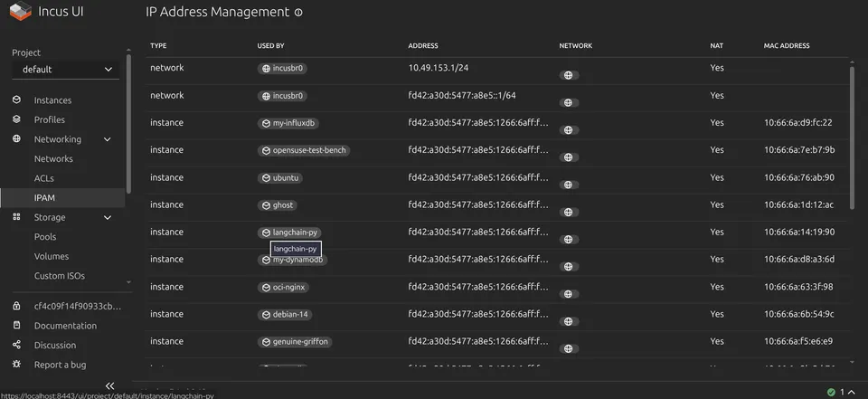
Task: Open the oci-nginx instance chip
Action: [283, 288]
